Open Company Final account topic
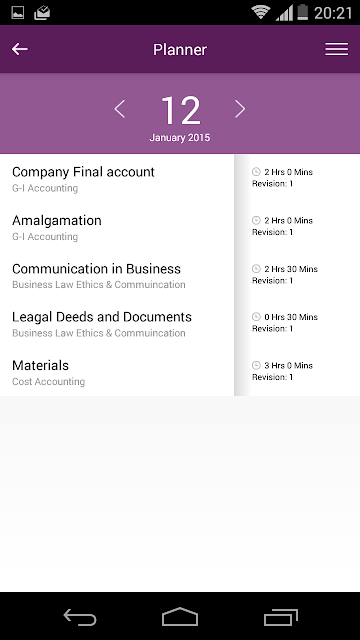This screenshot has width=360, height=640. click(117, 179)
